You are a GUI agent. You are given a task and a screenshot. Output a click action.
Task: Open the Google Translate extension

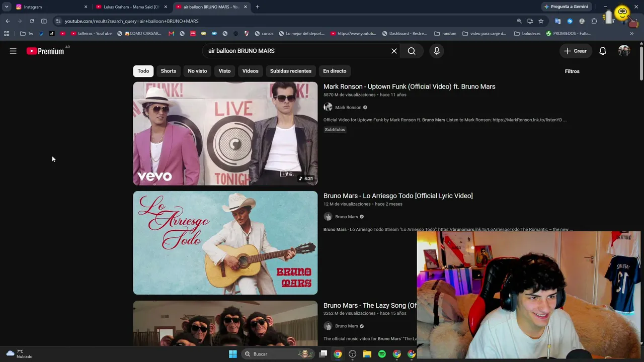click(557, 21)
